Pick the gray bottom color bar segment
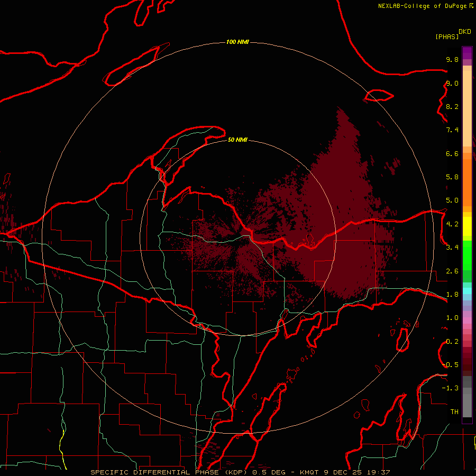 [467, 405]
